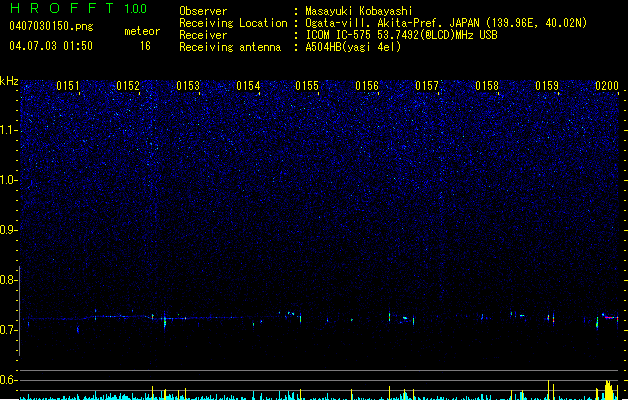This screenshot has width=629, height=400.
Task: Click the 0157 time marker
Action: (427, 86)
